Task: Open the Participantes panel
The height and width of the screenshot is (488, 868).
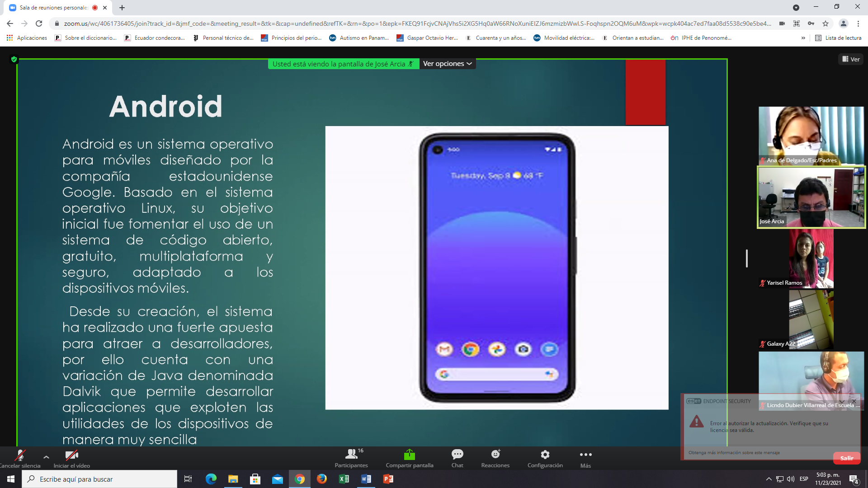Action: (351, 458)
